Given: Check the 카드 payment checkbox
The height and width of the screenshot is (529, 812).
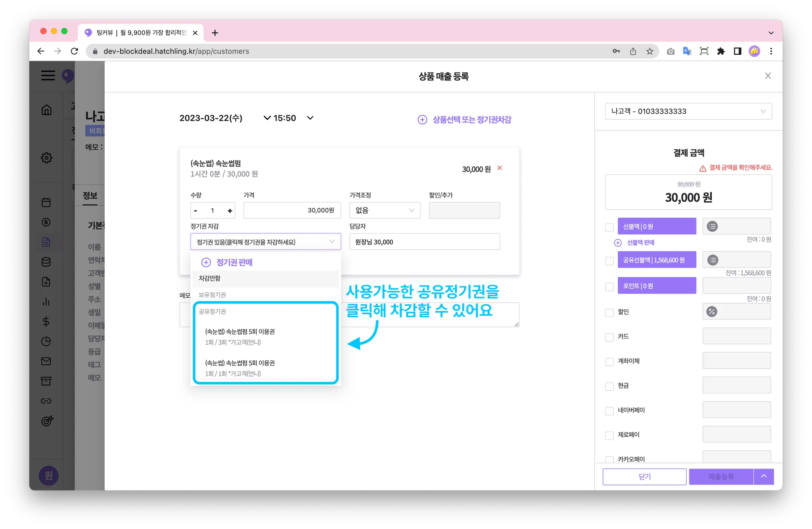Looking at the screenshot, I should pyautogui.click(x=609, y=337).
